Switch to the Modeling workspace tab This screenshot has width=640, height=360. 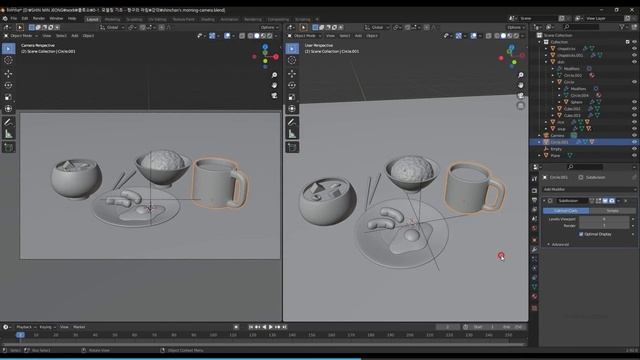pos(112,19)
